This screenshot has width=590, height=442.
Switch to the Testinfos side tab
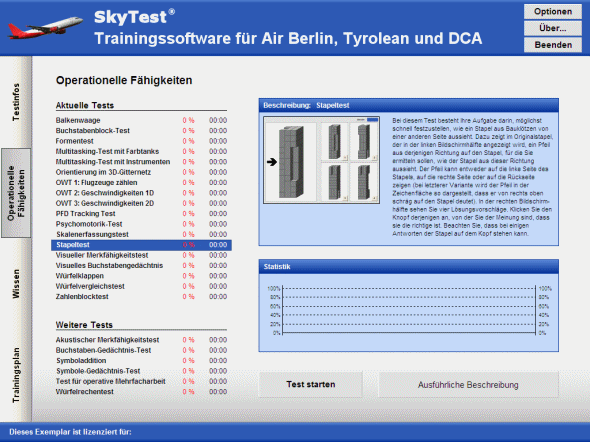pos(16,102)
